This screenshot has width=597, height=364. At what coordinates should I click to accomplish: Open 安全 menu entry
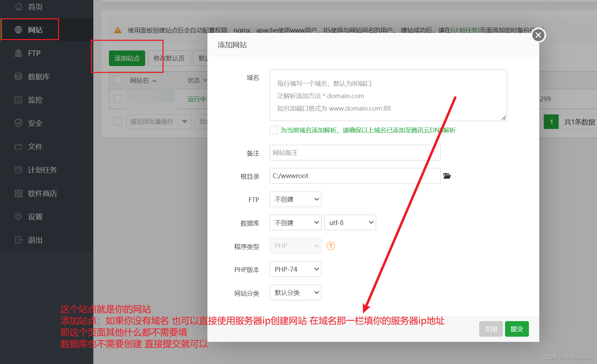pyautogui.click(x=35, y=123)
